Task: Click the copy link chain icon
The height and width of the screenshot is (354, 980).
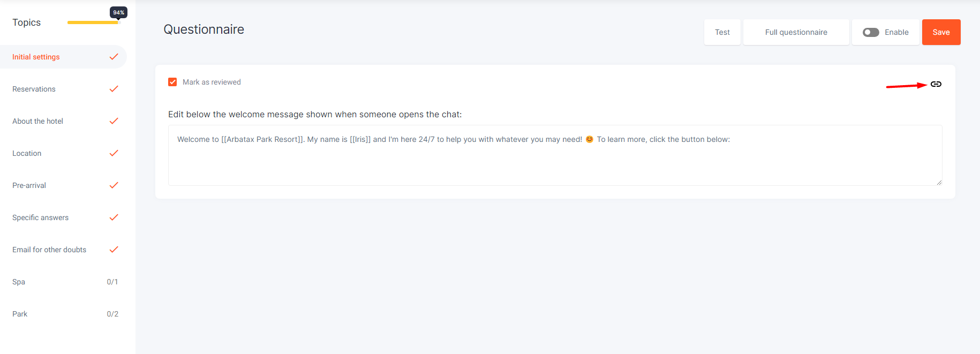Action: (936, 84)
